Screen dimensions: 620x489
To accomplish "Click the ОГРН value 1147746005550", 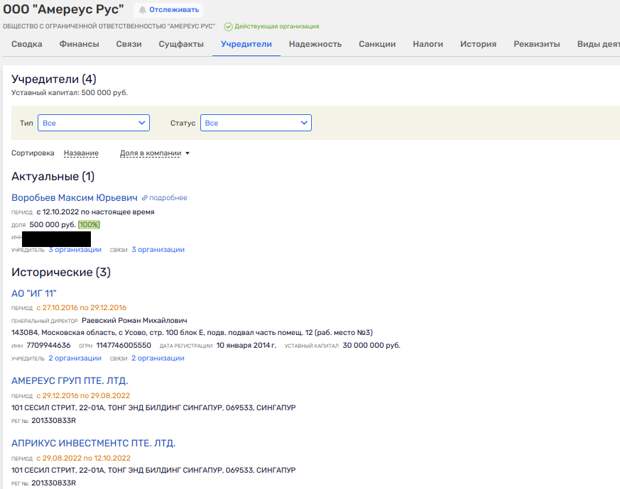I will [124, 345].
